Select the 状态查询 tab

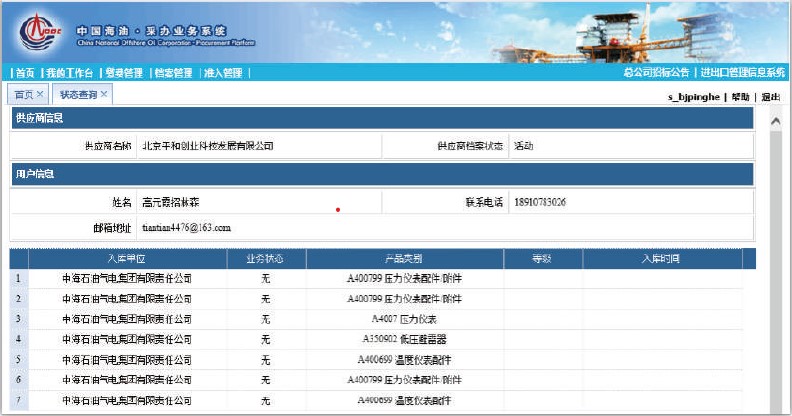click(77, 94)
